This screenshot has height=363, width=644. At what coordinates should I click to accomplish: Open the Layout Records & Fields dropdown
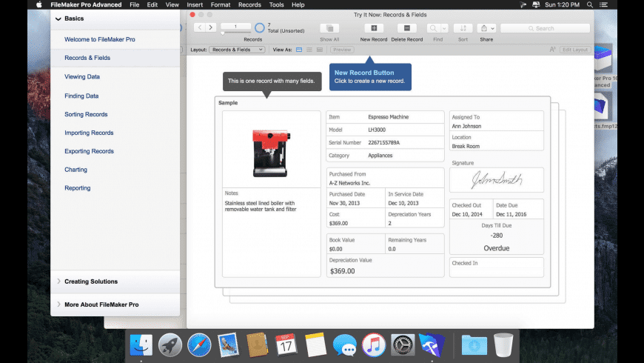coord(237,50)
